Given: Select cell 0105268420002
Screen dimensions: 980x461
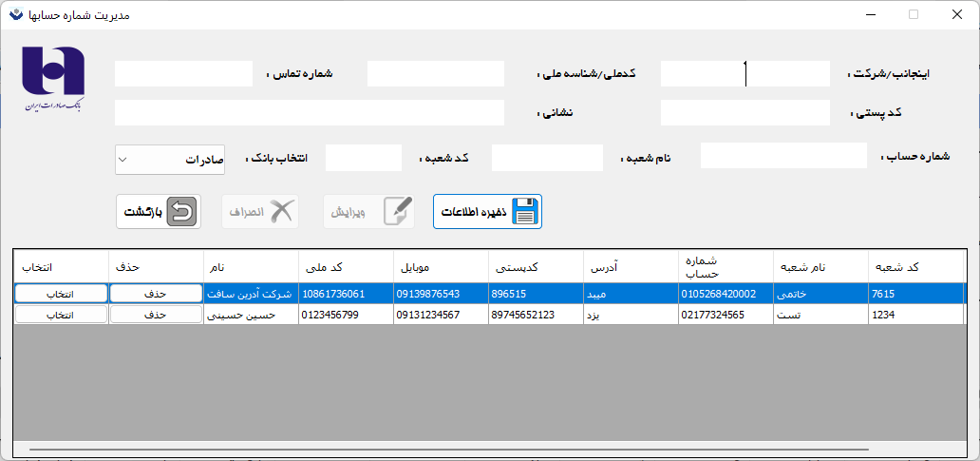Looking at the screenshot, I should coord(726,294).
